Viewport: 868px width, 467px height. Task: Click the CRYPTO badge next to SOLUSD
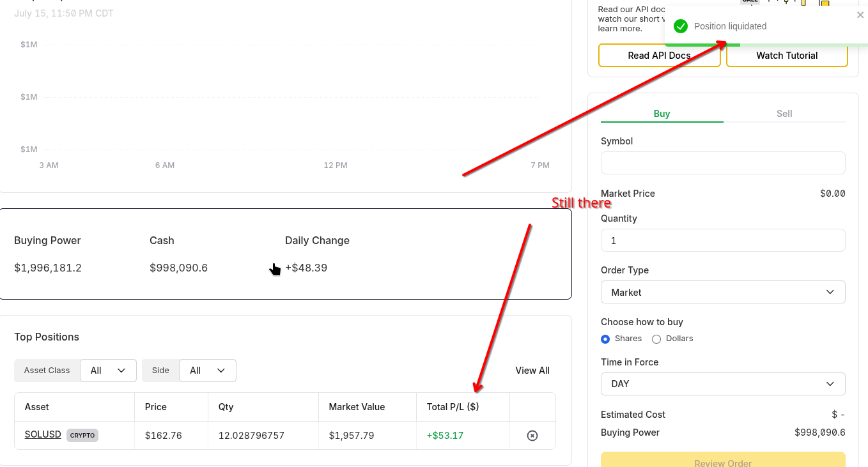point(82,436)
